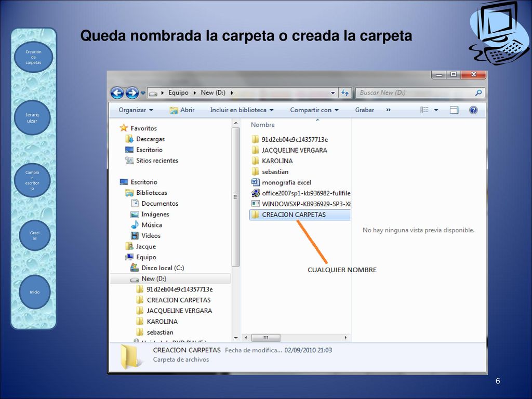
Task: Go forward with the Forward arrow button
Action: 132,92
